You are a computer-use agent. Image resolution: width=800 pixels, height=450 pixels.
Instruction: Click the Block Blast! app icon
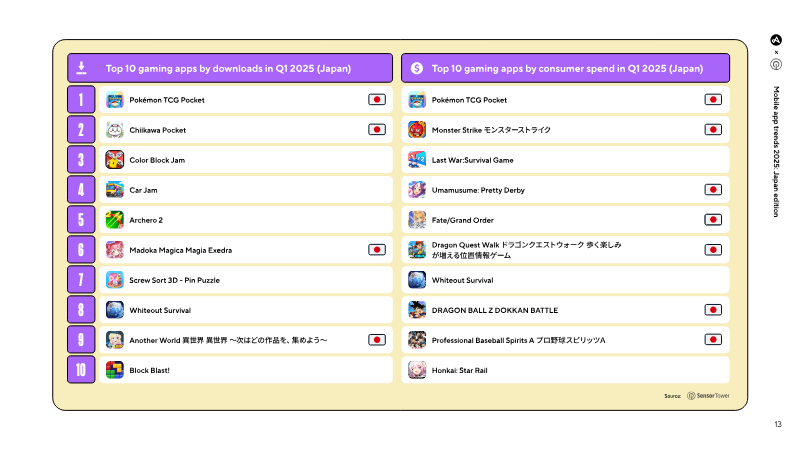[115, 370]
